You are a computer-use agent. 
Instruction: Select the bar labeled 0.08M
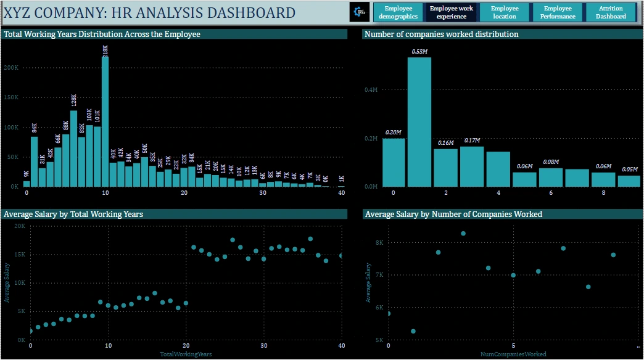click(551, 178)
